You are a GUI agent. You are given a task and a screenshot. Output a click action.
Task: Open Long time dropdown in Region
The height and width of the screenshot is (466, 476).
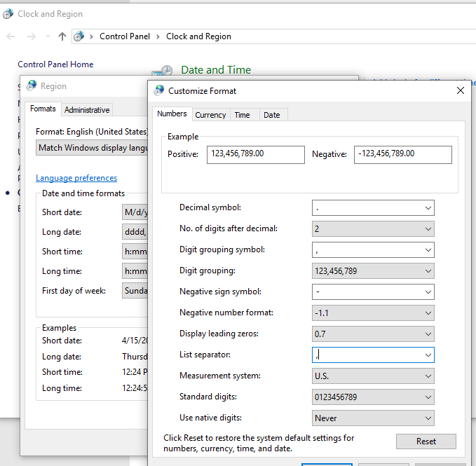pos(135,271)
